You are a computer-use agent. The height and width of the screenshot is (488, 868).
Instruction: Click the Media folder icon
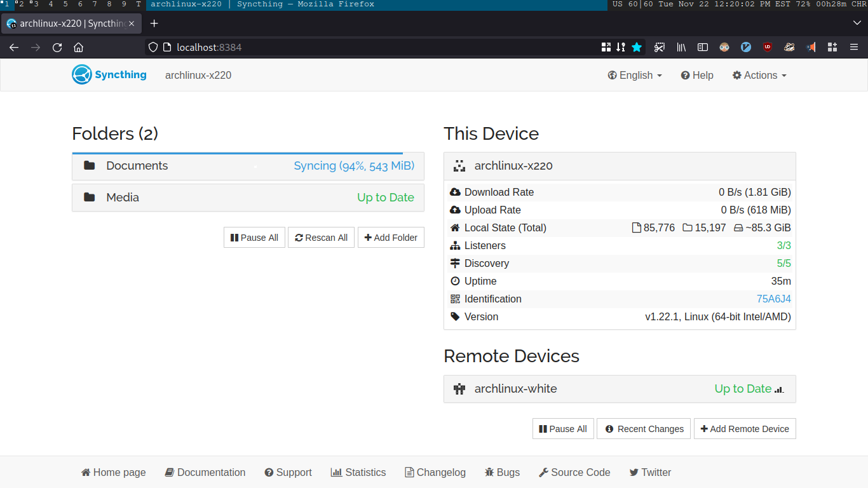90,198
